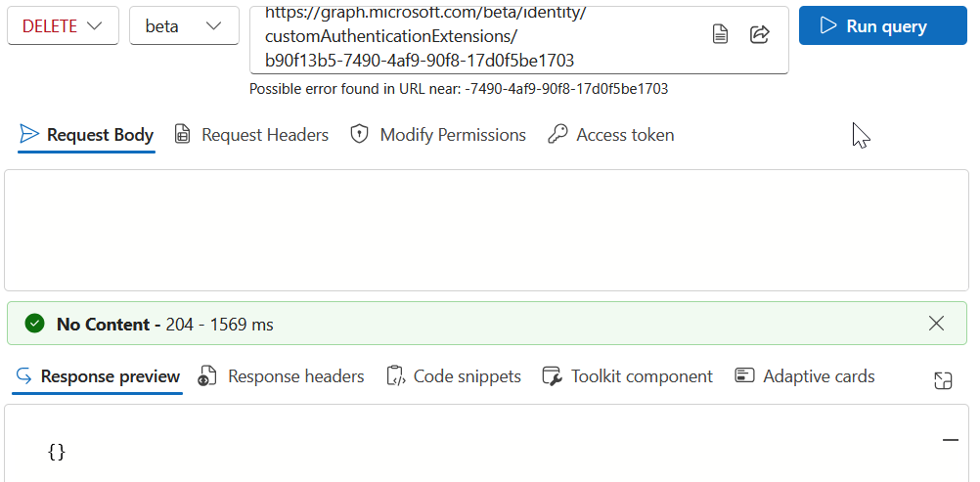This screenshot has width=980, height=482.
Task: Open the Response headers tab
Action: [281, 376]
